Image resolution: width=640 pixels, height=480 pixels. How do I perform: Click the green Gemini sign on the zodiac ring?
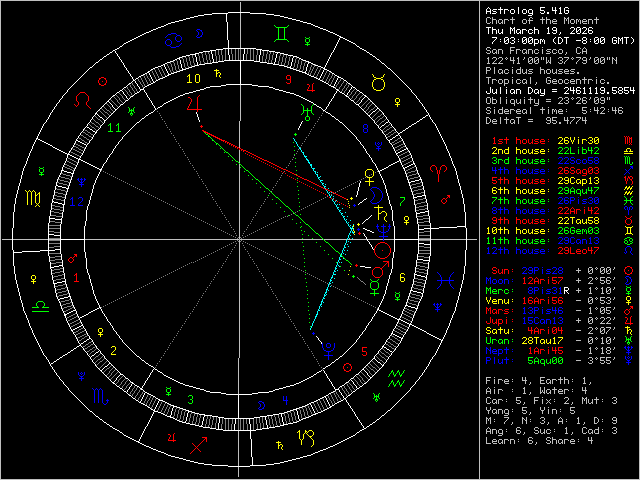click(282, 33)
